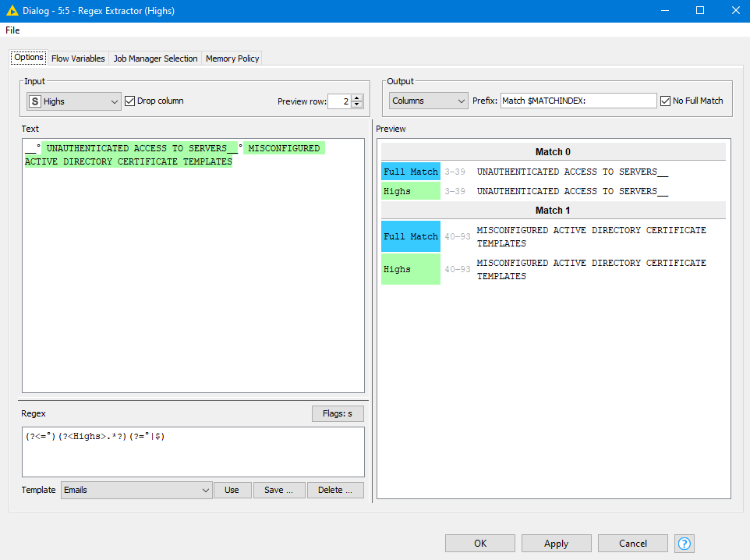Click the cyan Full Match badge under Match 0
Viewport: 750px width, 560px height.
410,171
